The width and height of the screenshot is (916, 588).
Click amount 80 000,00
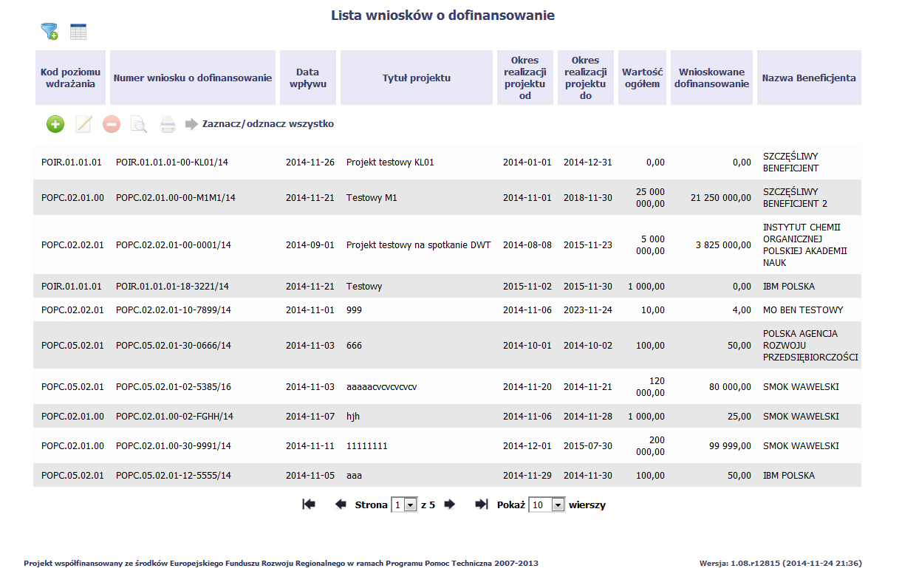coord(730,387)
